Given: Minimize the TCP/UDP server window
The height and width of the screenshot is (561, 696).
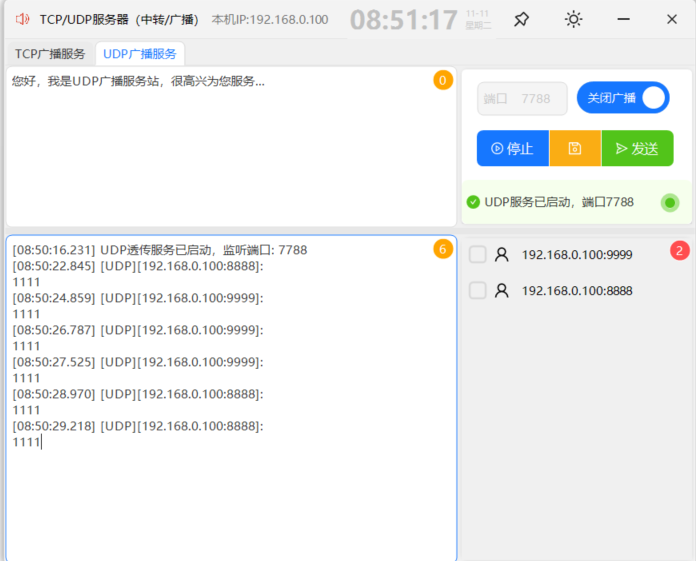Looking at the screenshot, I should (x=623, y=19).
